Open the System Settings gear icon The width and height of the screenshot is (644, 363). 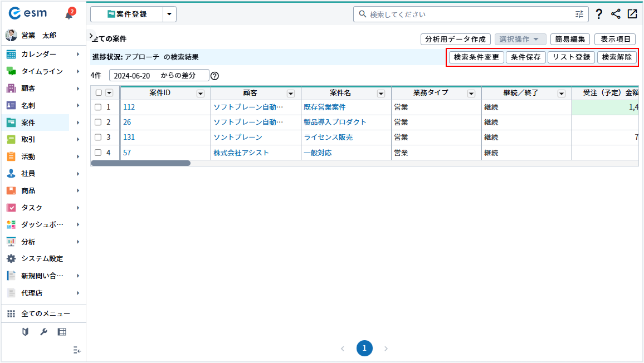pyautogui.click(x=11, y=259)
